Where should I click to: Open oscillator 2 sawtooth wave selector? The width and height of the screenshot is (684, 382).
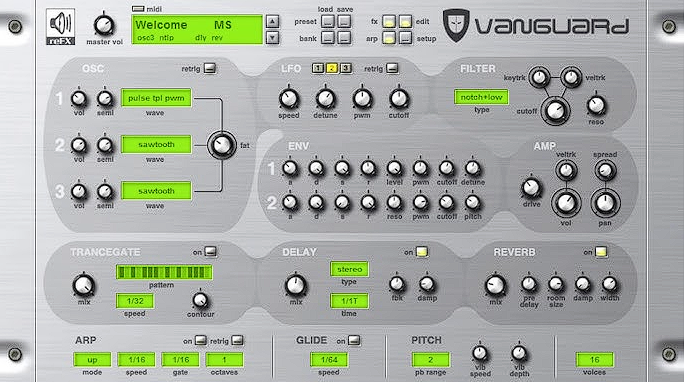(x=156, y=144)
